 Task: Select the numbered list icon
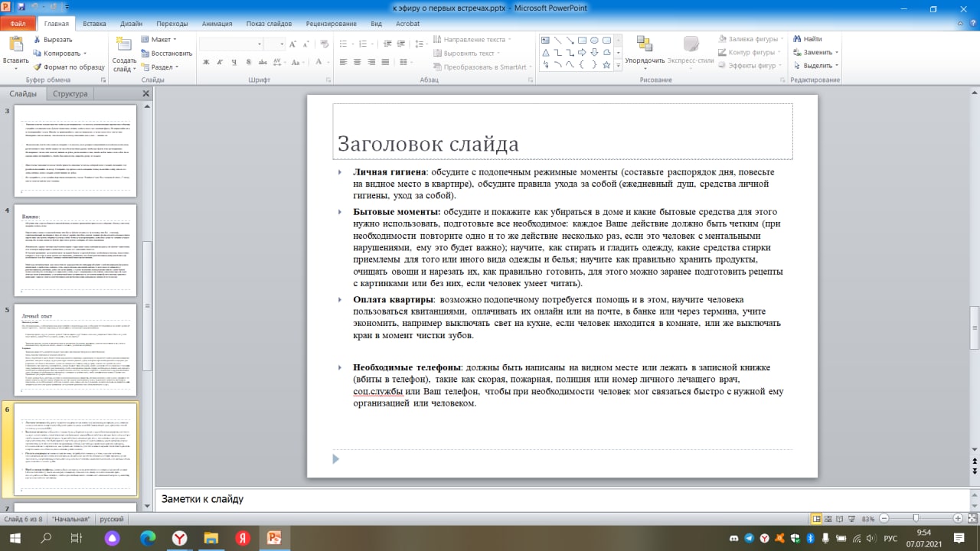point(364,43)
